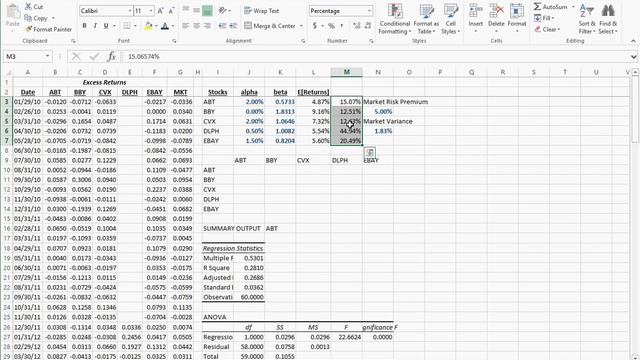Open Sort & Filter
640x360 pixels.
pos(587,19)
